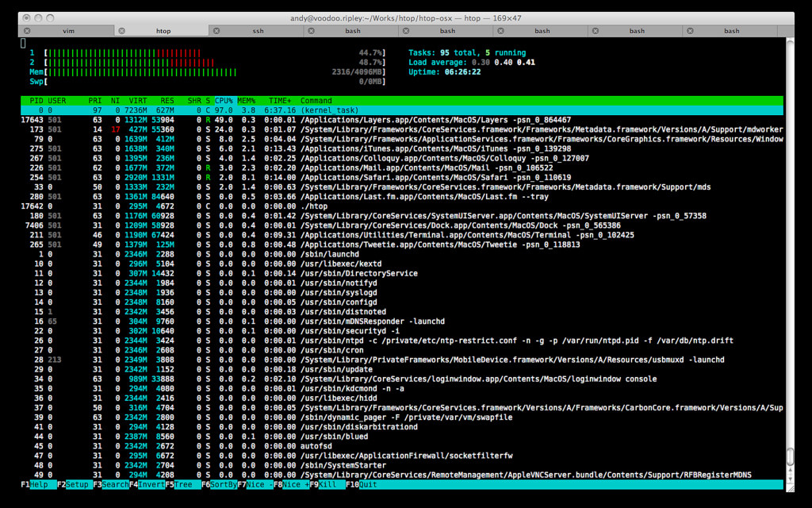The image size is (812, 508).
Task: Click F10 Quit in the function bar
Action: pos(362,485)
